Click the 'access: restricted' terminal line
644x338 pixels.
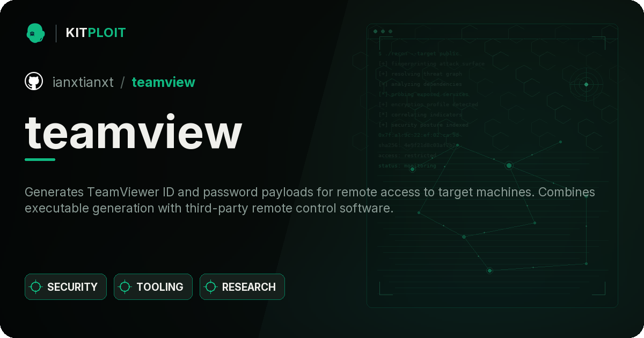click(x=407, y=156)
